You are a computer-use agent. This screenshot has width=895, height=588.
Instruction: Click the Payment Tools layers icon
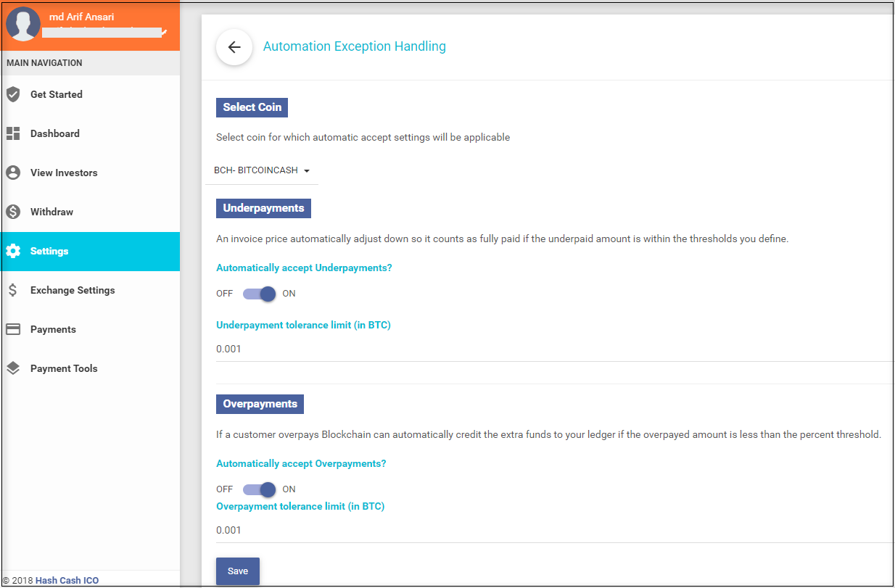coord(13,368)
